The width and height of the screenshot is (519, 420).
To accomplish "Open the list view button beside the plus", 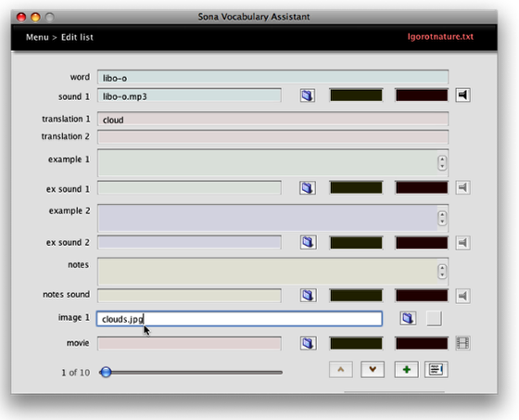I will pos(437,370).
